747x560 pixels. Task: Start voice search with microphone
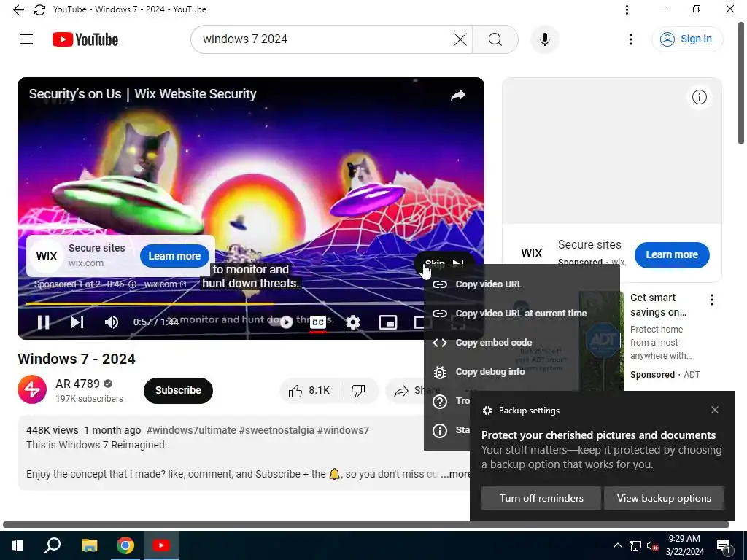544,39
